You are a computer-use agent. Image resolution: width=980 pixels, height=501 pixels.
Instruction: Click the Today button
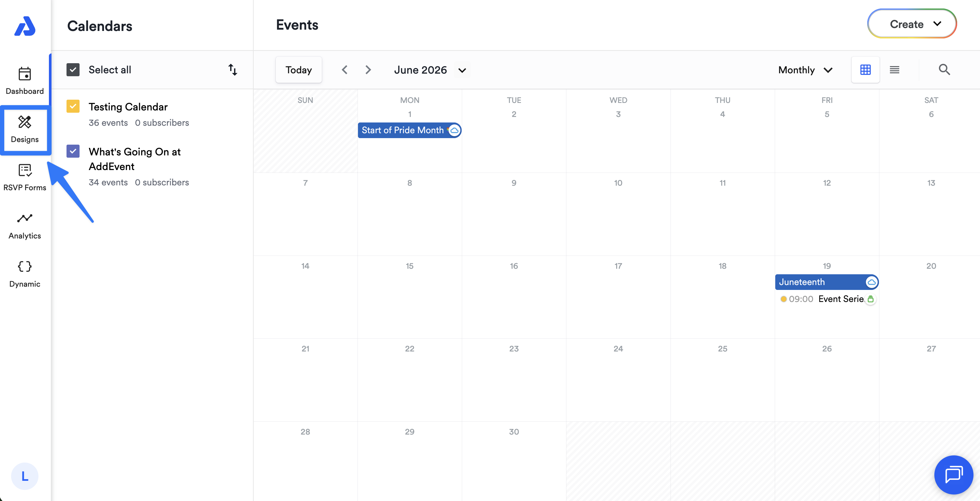point(299,70)
